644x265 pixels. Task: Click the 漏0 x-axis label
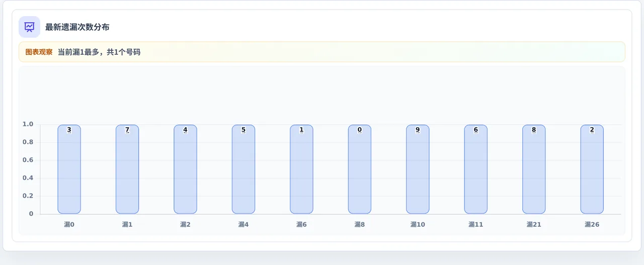[x=69, y=225]
